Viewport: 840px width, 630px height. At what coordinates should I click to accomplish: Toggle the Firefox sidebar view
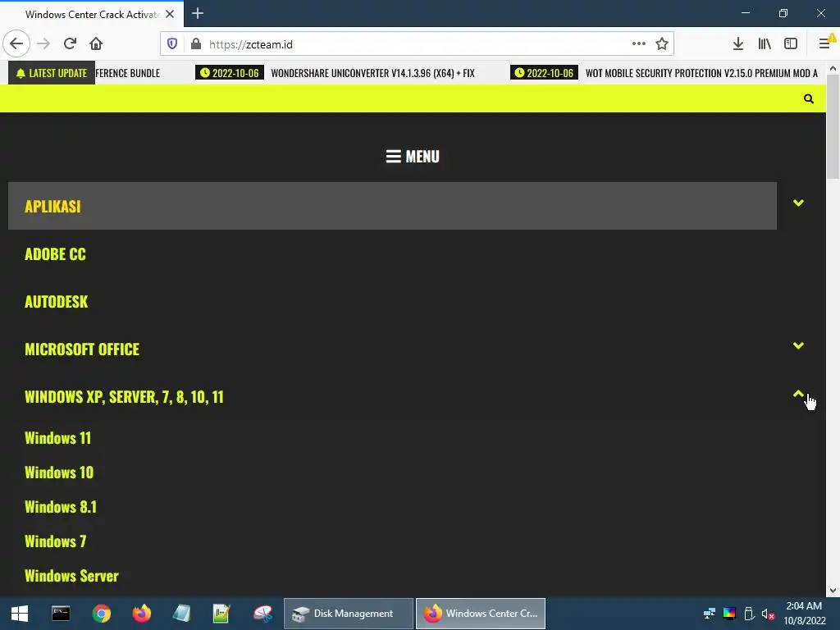[791, 44]
